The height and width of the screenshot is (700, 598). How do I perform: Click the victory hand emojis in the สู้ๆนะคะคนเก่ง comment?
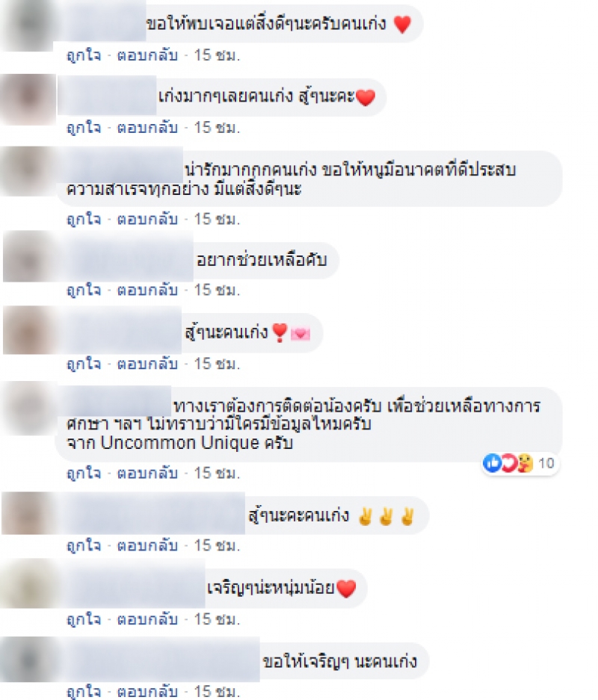[386, 516]
